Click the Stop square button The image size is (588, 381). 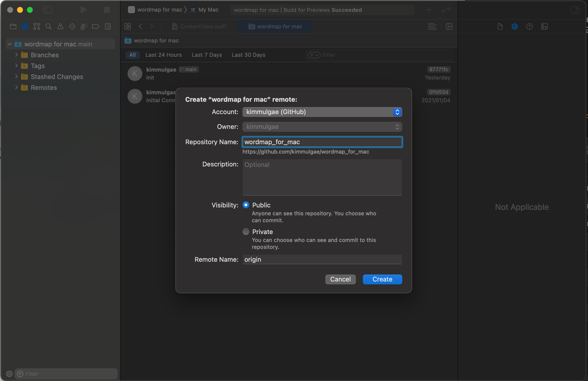107,10
